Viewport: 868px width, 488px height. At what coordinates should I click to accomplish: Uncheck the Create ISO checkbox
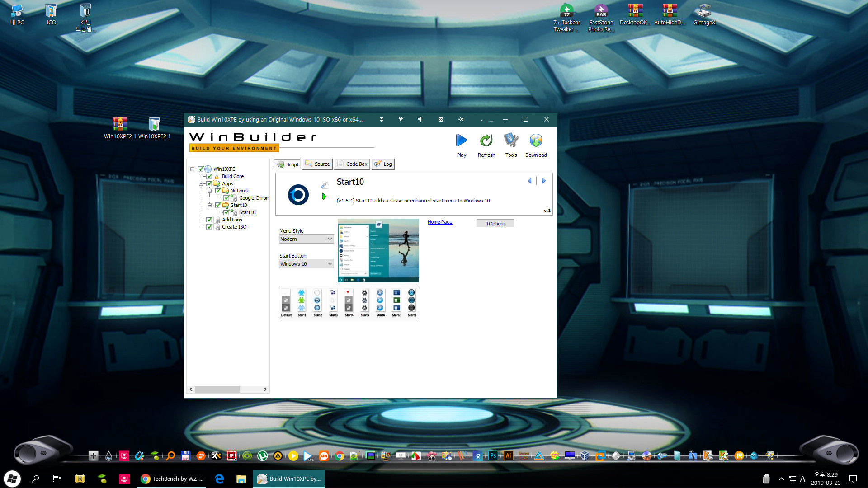(209, 227)
